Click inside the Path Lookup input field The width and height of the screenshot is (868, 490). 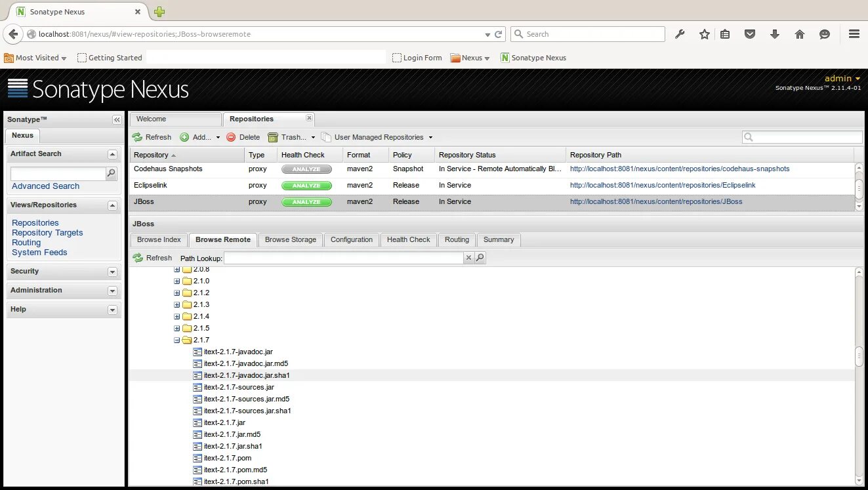pos(341,258)
